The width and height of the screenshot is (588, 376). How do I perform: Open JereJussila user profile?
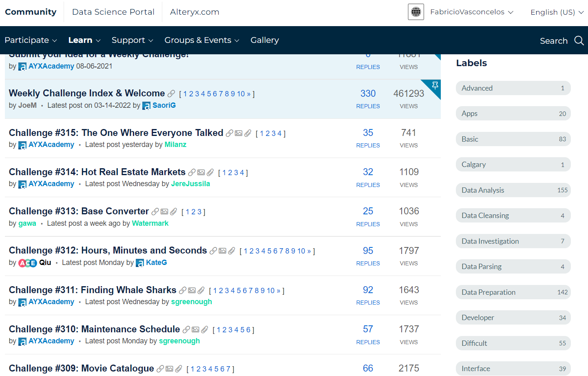click(190, 184)
